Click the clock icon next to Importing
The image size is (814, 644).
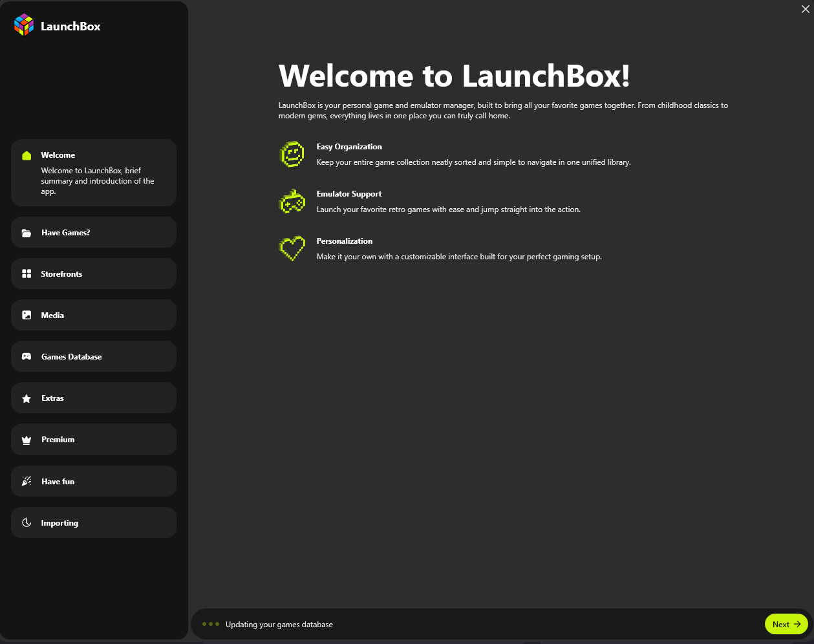[x=27, y=523]
